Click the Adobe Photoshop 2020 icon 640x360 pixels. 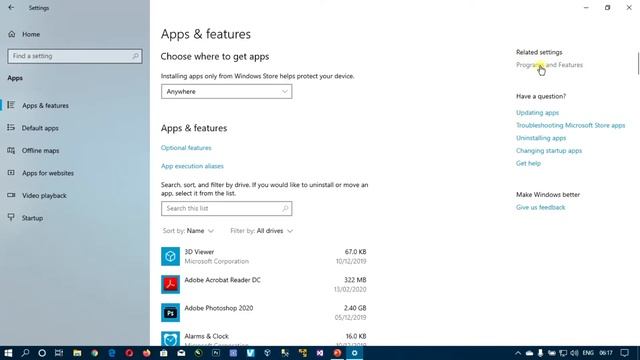click(x=170, y=313)
